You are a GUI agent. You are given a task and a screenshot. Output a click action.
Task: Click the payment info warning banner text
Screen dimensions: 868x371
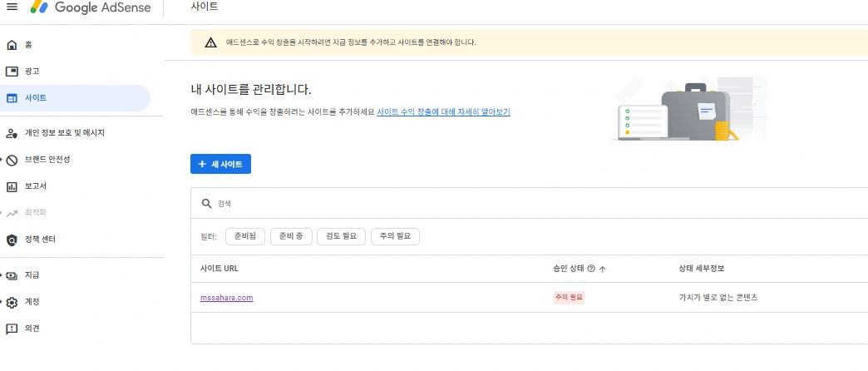click(351, 42)
